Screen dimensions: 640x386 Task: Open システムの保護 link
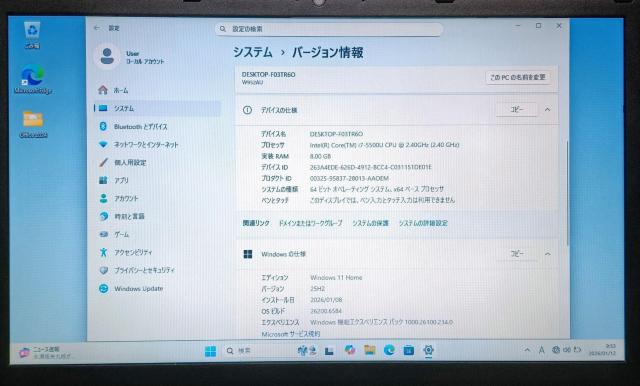click(371, 223)
